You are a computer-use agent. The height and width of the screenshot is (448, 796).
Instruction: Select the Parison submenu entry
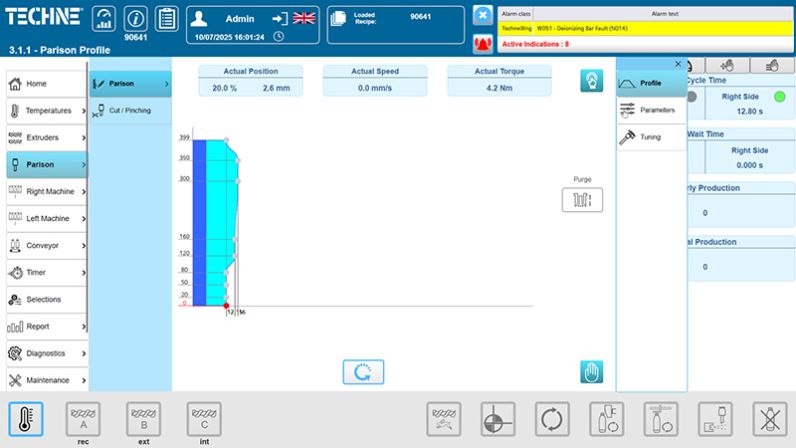tap(130, 84)
